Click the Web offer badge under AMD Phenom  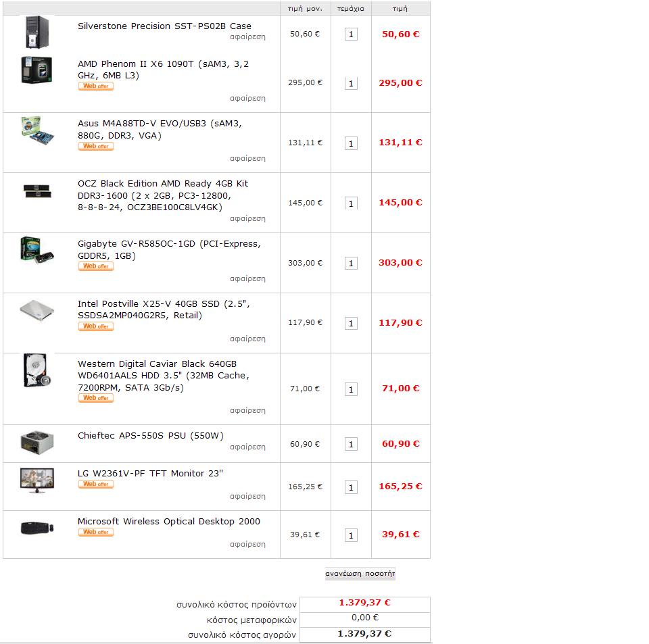[x=95, y=86]
